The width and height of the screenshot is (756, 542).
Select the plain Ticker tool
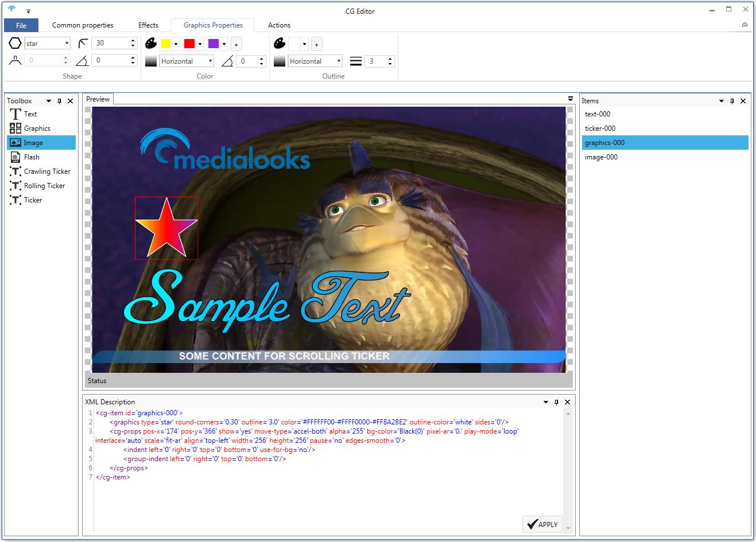(41, 200)
